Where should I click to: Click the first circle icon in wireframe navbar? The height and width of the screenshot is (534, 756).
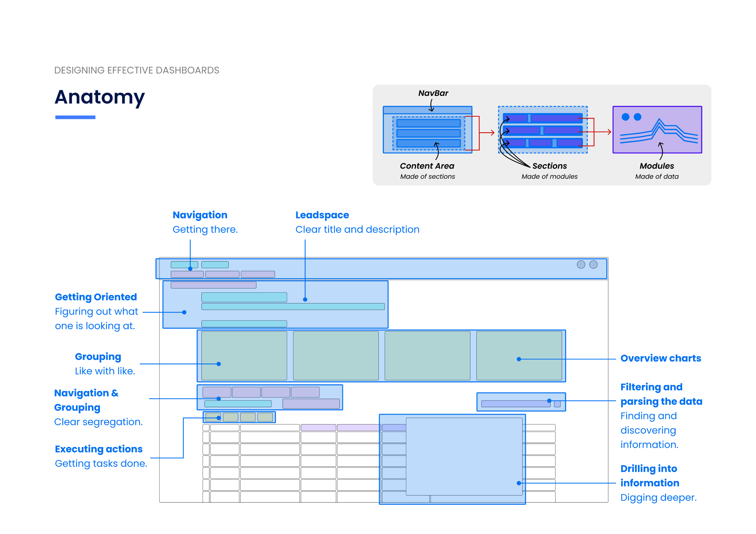581,265
